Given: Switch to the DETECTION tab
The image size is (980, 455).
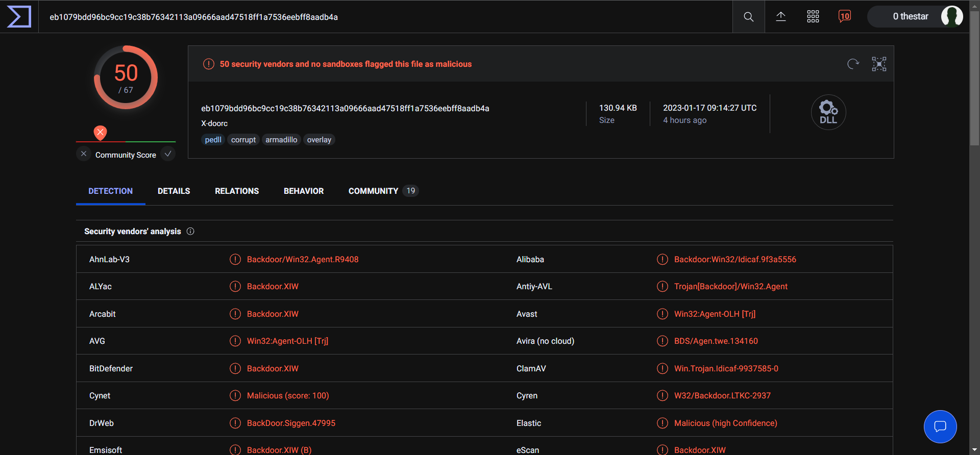Looking at the screenshot, I should [x=110, y=191].
